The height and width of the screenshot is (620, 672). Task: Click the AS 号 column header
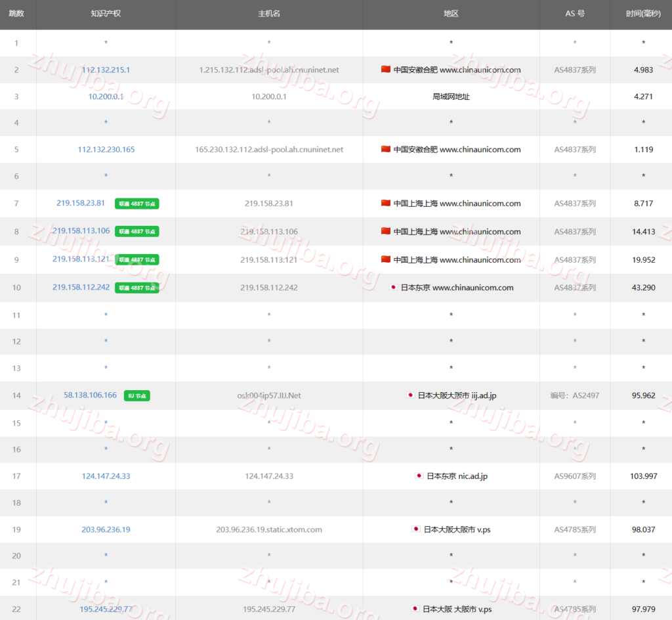click(x=575, y=14)
